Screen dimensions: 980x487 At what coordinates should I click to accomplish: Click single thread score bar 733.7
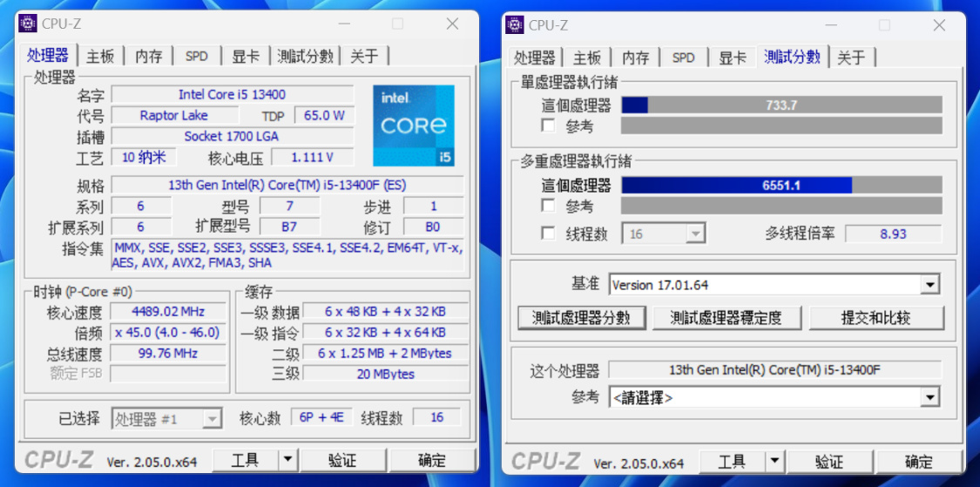(x=782, y=105)
